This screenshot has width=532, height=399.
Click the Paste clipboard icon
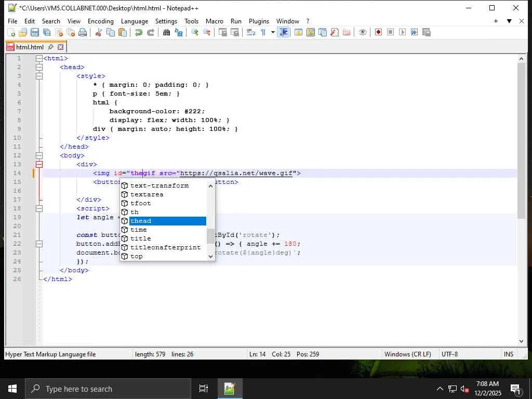pos(123,33)
